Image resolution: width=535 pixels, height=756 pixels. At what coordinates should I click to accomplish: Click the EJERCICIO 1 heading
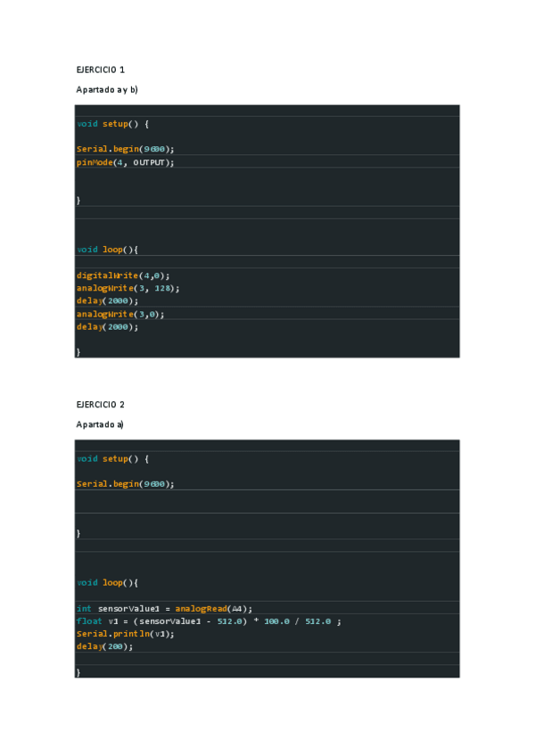click(100, 69)
